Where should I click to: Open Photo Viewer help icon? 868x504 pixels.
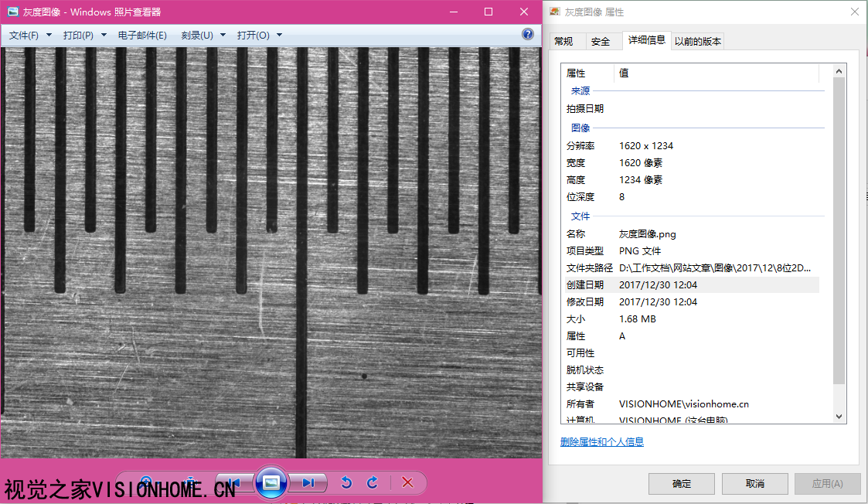tap(528, 35)
